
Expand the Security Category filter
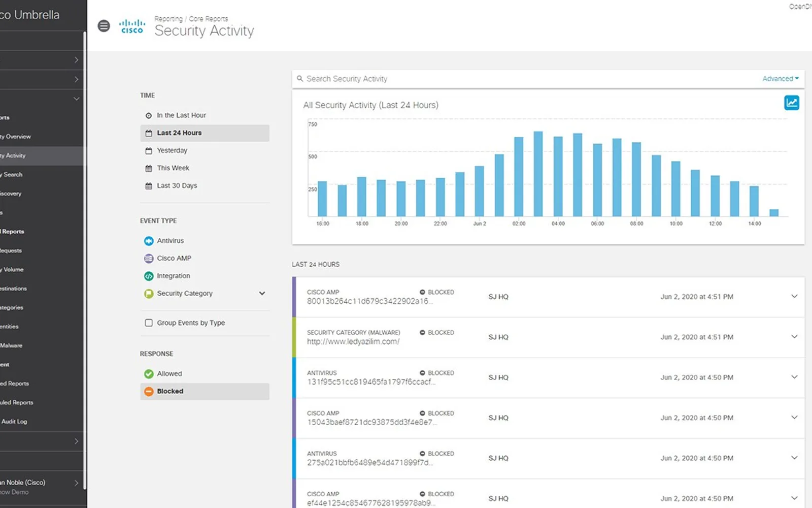coord(262,294)
